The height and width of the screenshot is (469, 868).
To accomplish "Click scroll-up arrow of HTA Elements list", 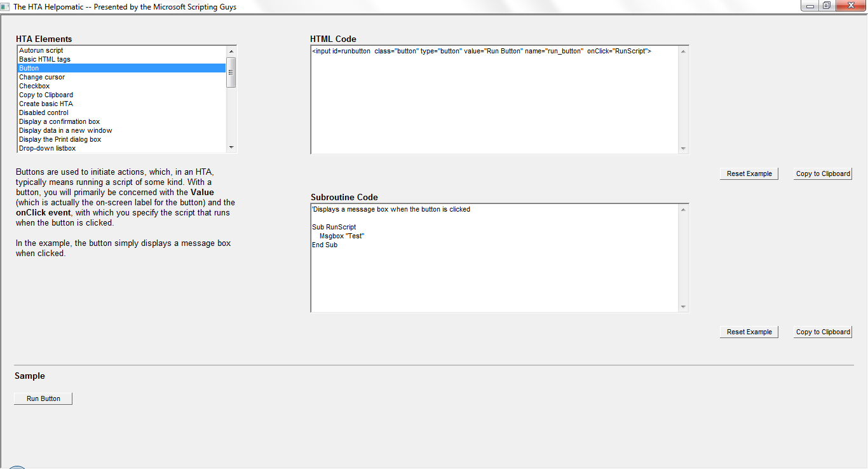I will click(x=231, y=51).
